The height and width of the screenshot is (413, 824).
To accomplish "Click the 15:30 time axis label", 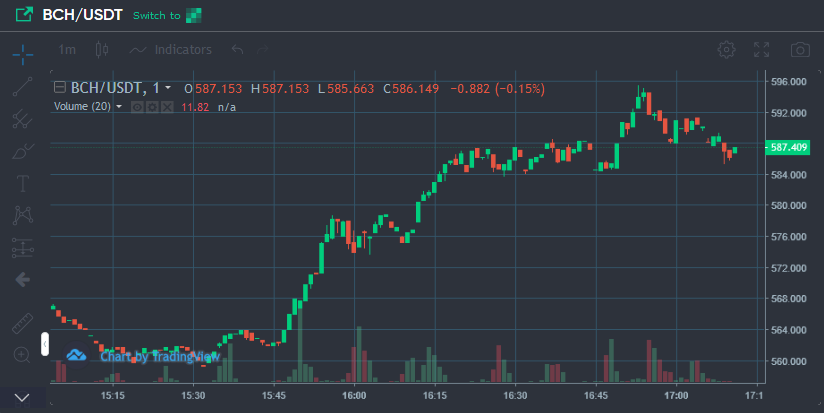I will [x=193, y=395].
